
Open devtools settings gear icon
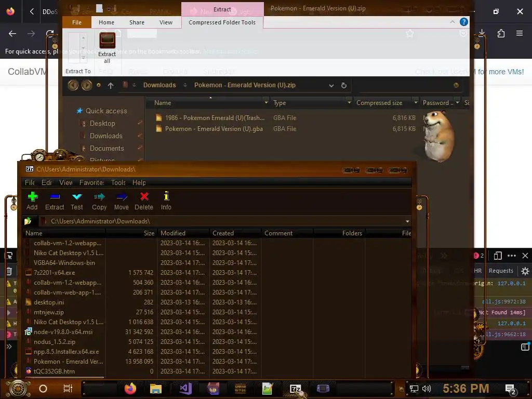tap(525, 271)
